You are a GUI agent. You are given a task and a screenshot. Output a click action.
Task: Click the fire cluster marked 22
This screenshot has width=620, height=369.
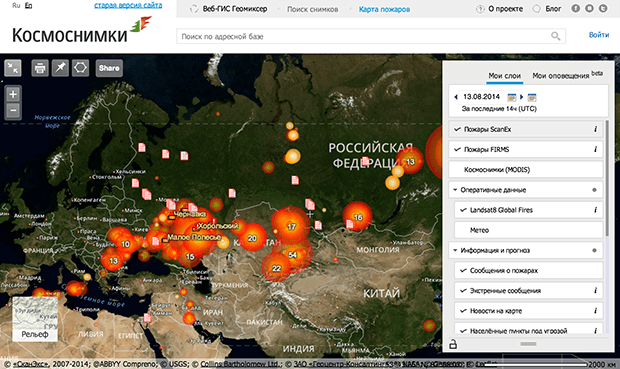[x=276, y=268]
